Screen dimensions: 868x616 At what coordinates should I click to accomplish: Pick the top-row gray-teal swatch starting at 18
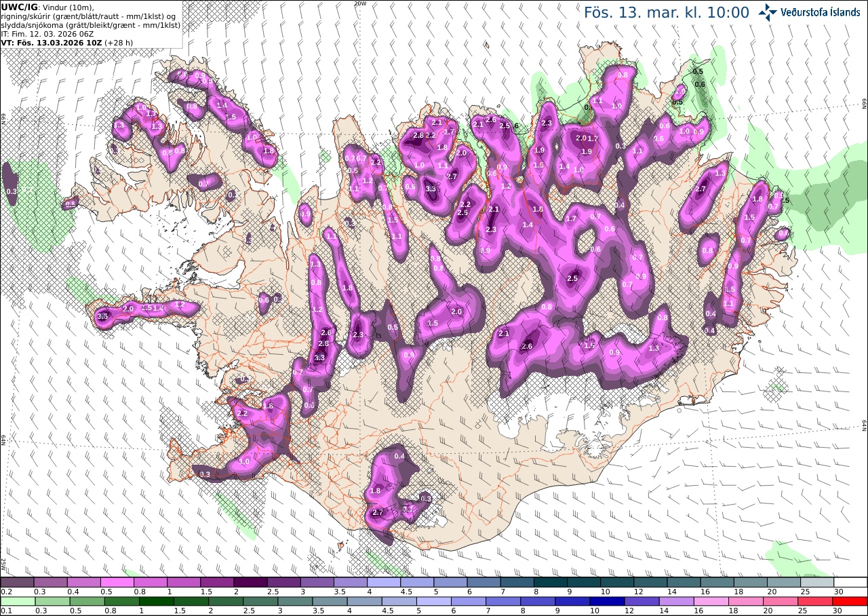[751, 582]
